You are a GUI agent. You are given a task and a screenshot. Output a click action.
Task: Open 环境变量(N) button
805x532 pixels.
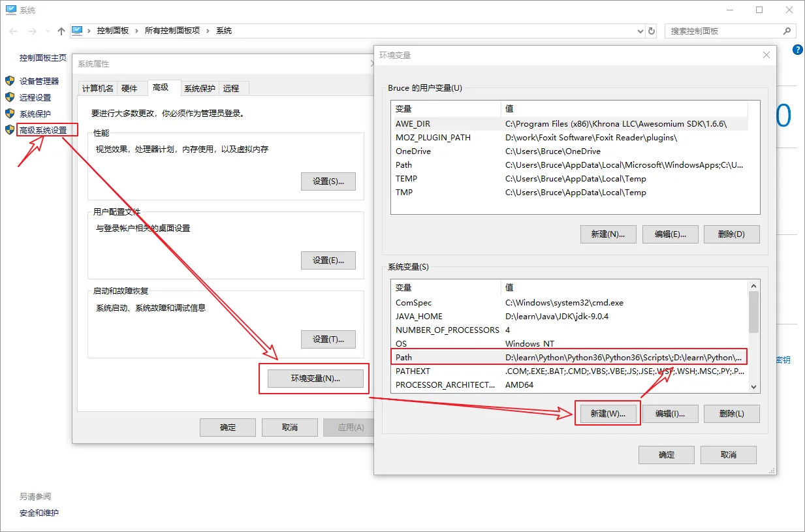tap(315, 379)
